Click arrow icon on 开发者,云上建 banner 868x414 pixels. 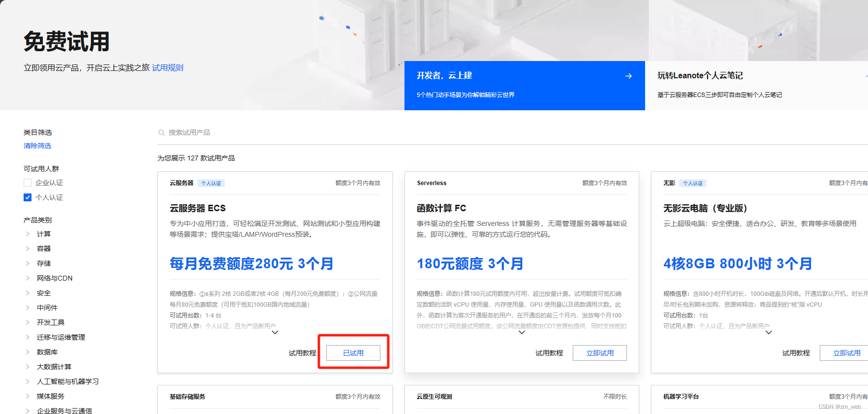tap(628, 76)
